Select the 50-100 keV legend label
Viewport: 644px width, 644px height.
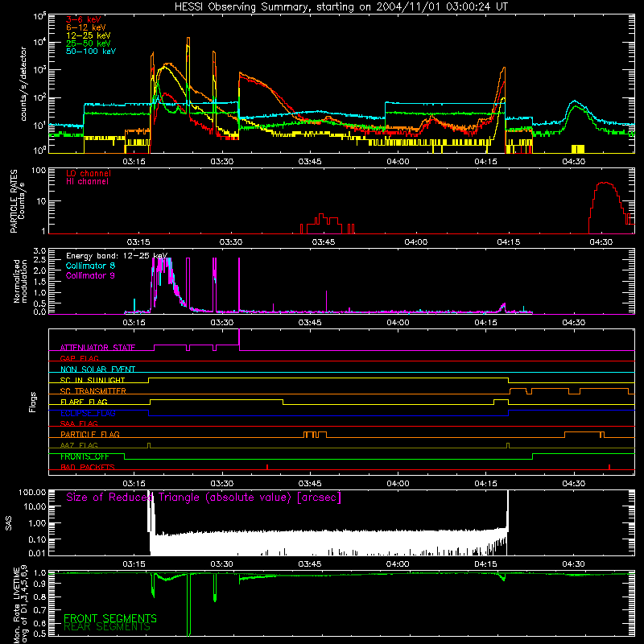91,52
